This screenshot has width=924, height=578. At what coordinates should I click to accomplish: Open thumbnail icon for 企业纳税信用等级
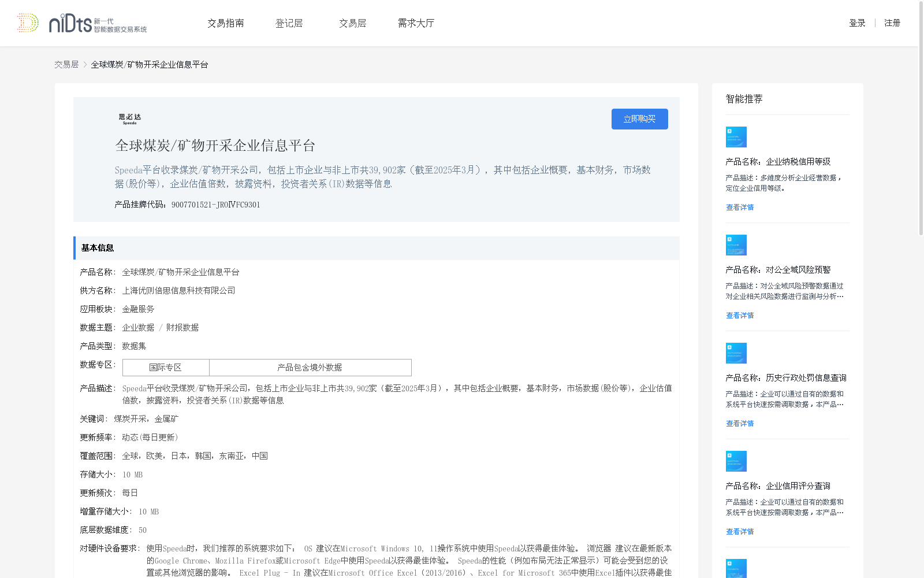pos(736,137)
